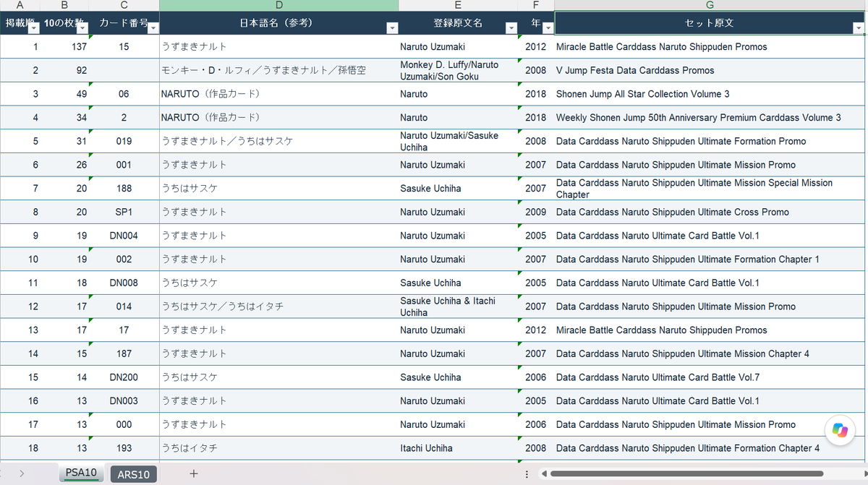Open the 日本語名（参考） filter dropdown
This screenshot has width=868, height=485.
(392, 28)
